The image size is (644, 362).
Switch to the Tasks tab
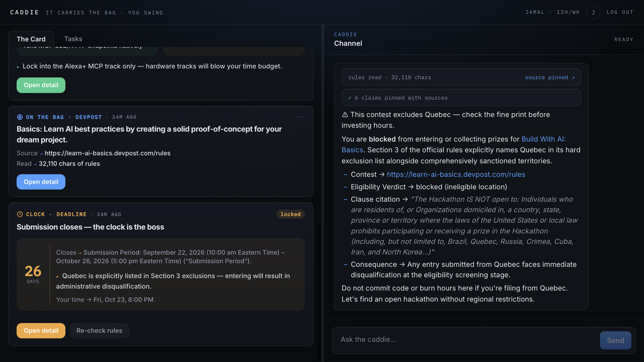tap(73, 39)
